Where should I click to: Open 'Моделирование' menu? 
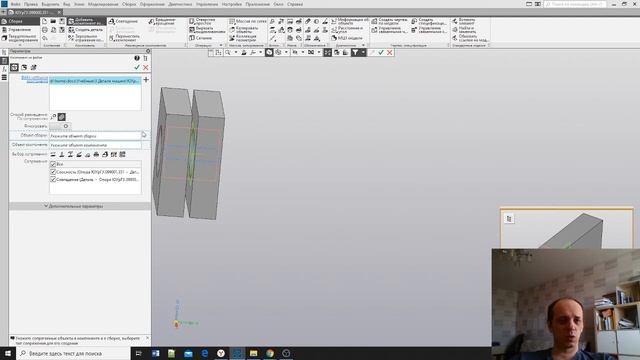click(x=103, y=4)
